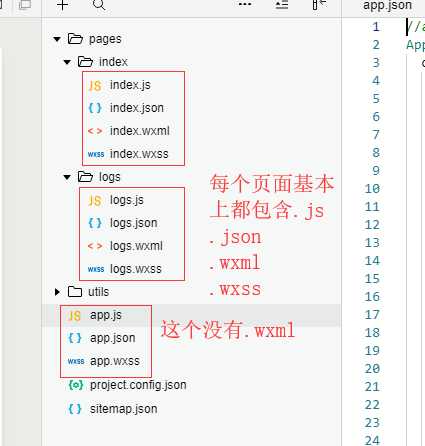Click the plus icon to add a new file

coord(62,5)
